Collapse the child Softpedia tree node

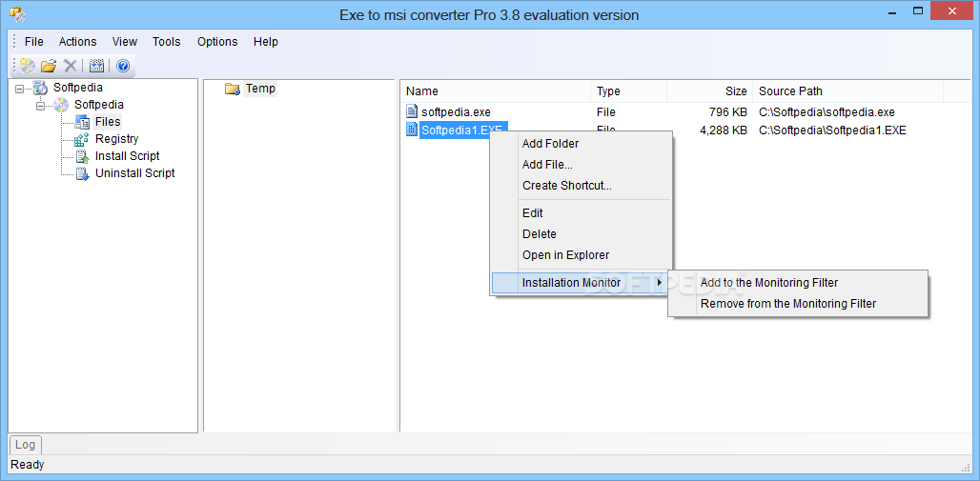tap(41, 106)
